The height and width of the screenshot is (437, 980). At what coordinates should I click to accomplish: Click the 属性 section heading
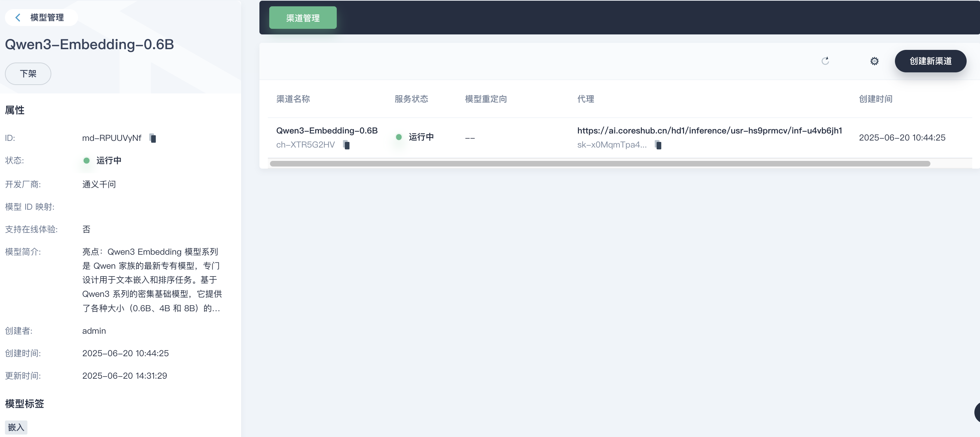pos(14,110)
